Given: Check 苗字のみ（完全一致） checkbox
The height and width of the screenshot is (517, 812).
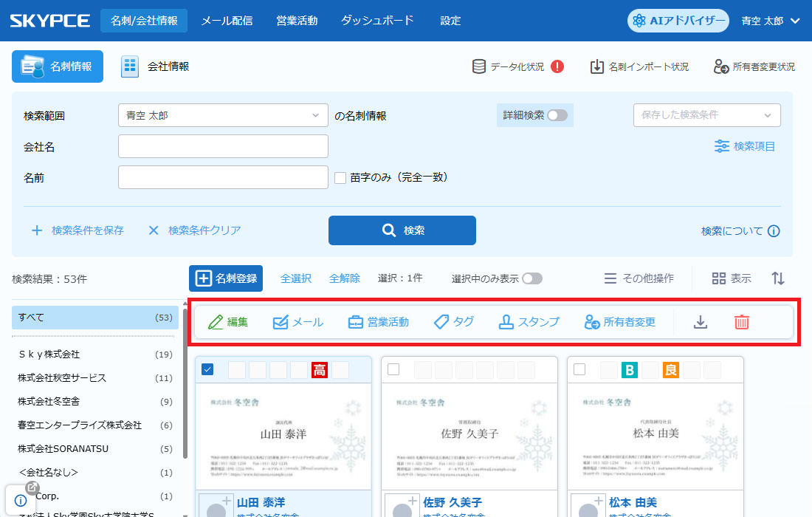Looking at the screenshot, I should pyautogui.click(x=340, y=178).
